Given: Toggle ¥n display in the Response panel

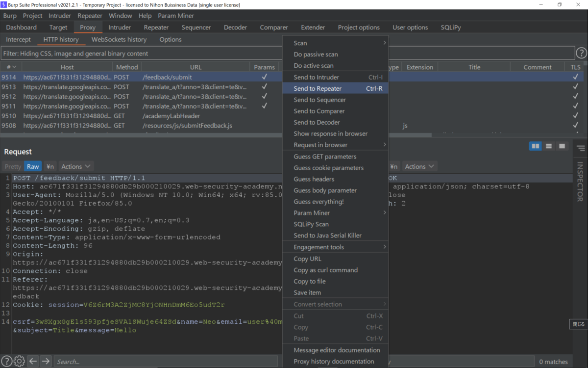Looking at the screenshot, I should (394, 166).
